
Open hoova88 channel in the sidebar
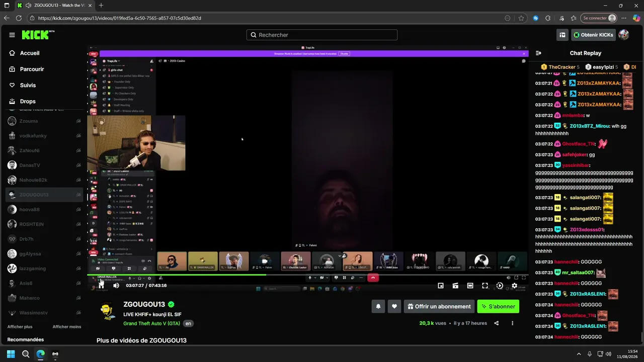pyautogui.click(x=44, y=209)
